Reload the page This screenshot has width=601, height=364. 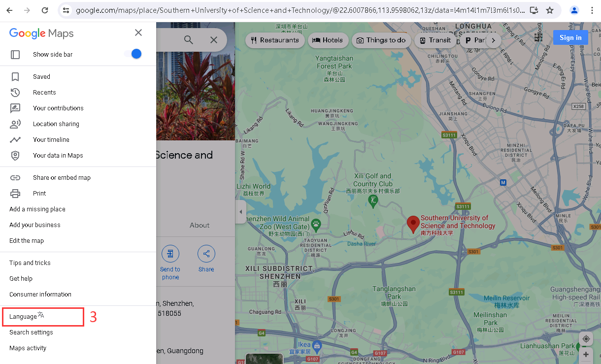[45, 10]
